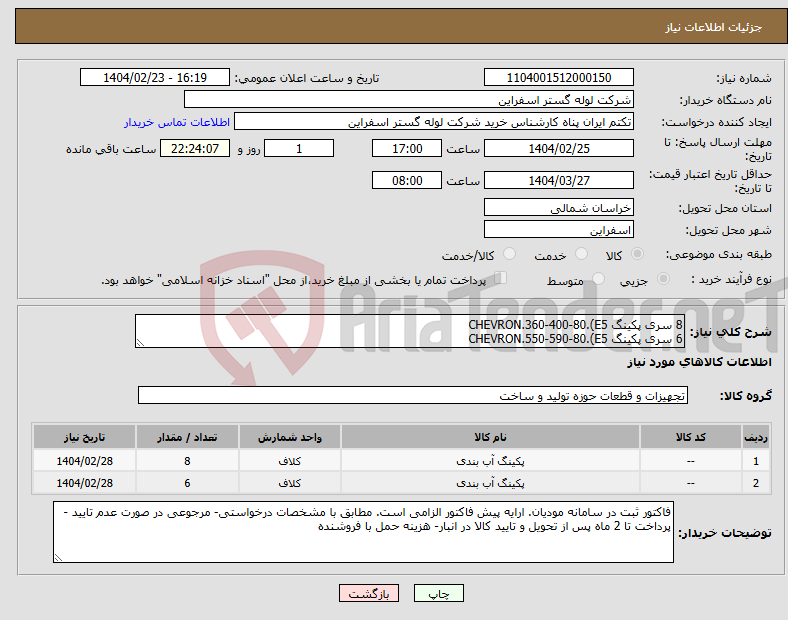Click quantity 6 in row 2
788x620 pixels.
click(187, 483)
